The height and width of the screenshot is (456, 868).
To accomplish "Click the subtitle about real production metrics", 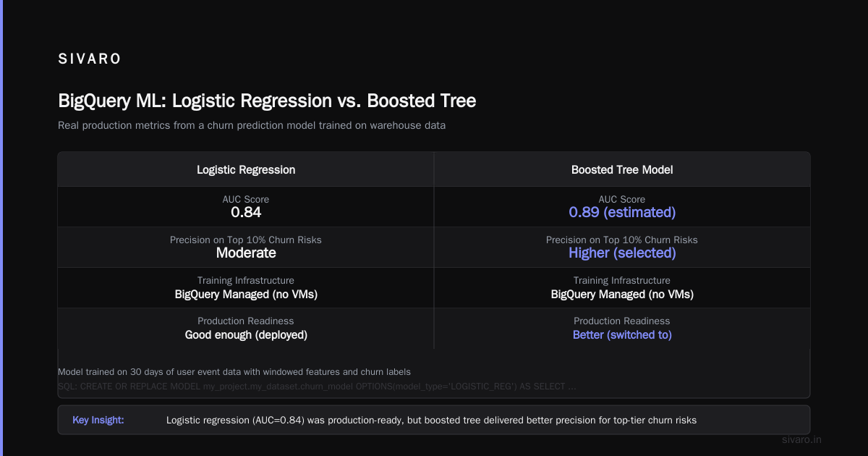I will point(252,125).
